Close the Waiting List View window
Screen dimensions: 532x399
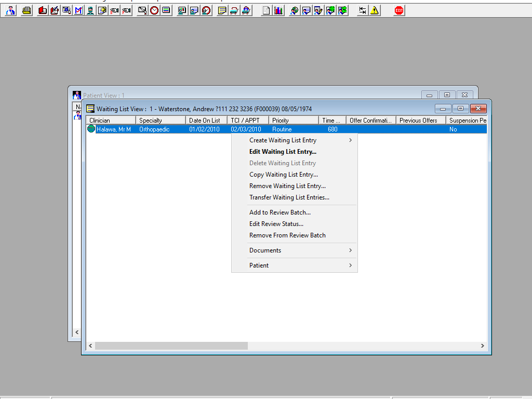pyautogui.click(x=478, y=109)
